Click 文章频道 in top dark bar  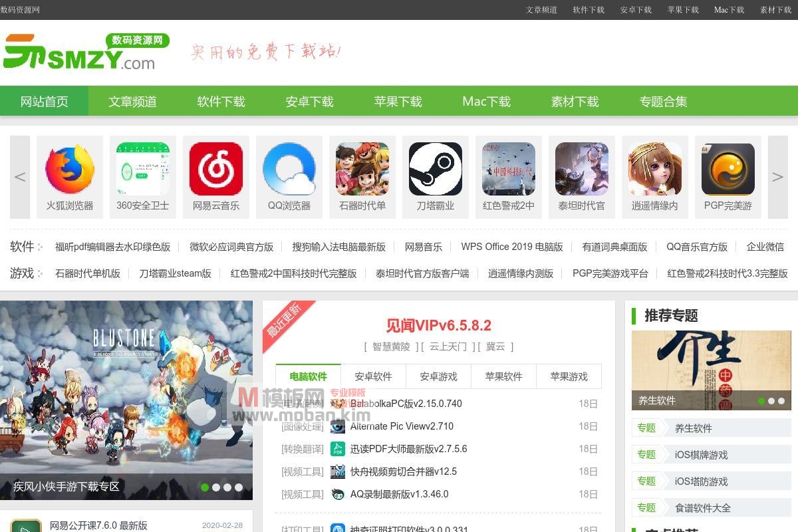(541, 10)
